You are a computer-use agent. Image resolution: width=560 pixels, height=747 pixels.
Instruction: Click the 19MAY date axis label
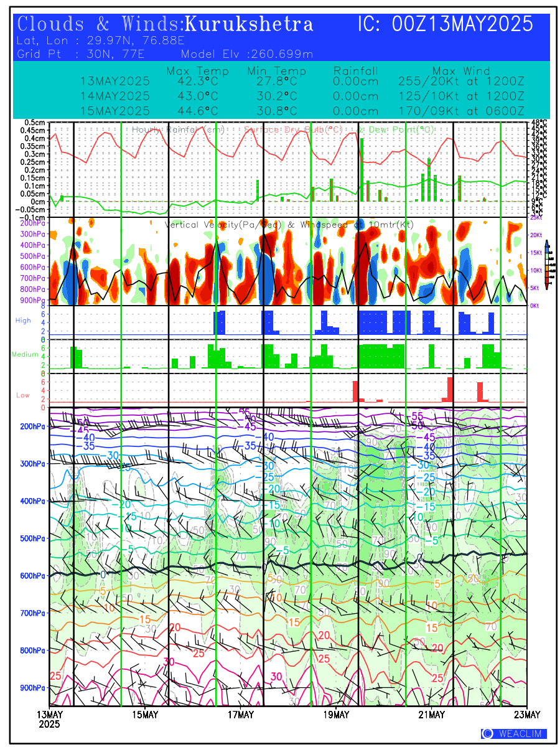click(x=336, y=714)
